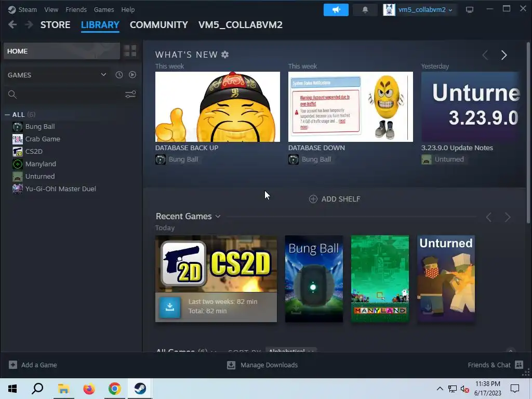Toggle the ready-to-play filter icon
Image resolution: width=532 pixels, height=399 pixels.
click(x=132, y=75)
